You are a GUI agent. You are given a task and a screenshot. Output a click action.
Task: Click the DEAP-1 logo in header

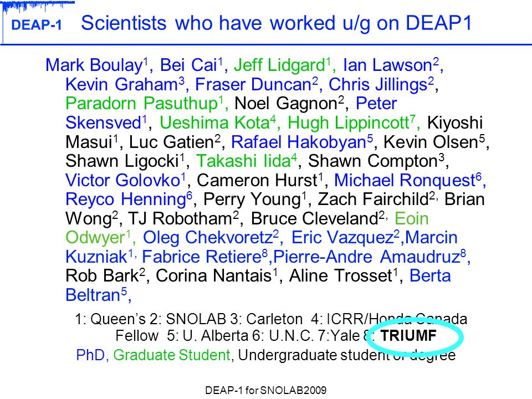(37, 25)
